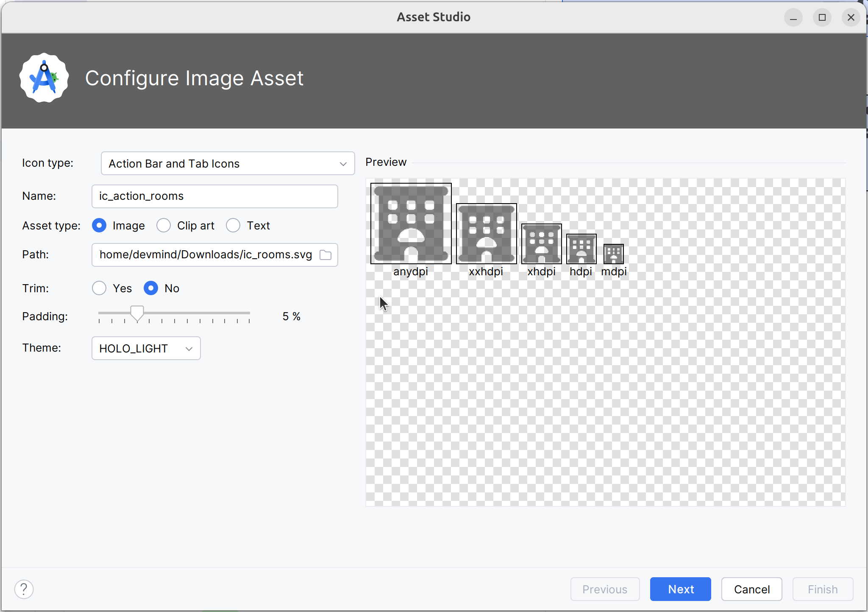Choose the Image asset type radio
The width and height of the screenshot is (868, 612).
(x=99, y=226)
